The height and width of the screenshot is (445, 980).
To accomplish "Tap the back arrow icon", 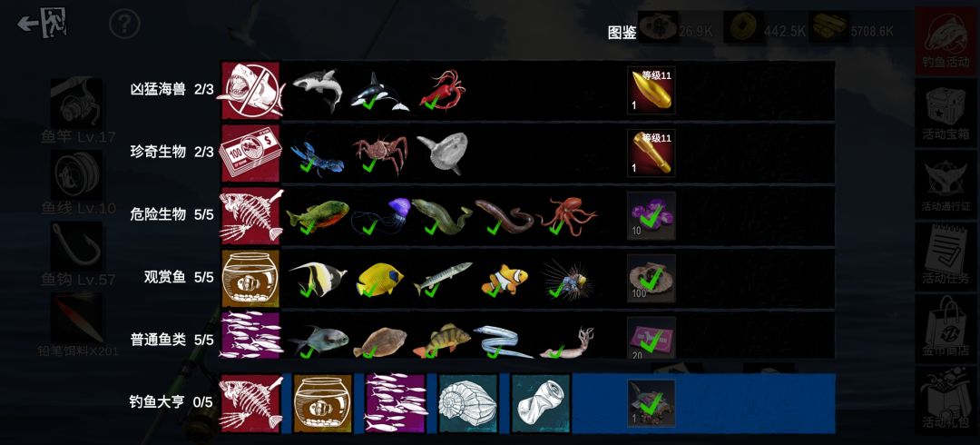I will pos(43,23).
